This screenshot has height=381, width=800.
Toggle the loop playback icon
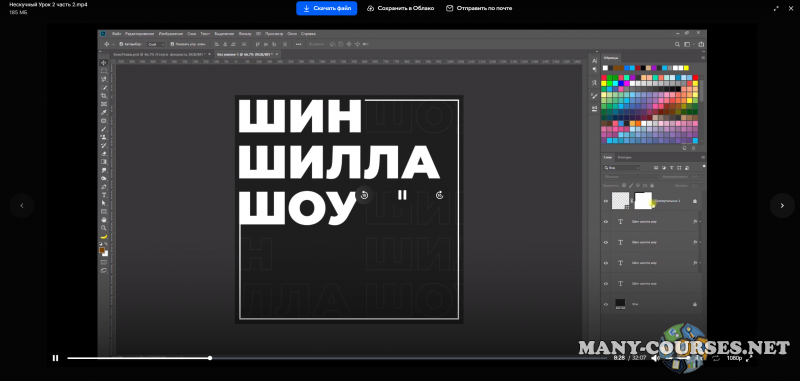716,358
